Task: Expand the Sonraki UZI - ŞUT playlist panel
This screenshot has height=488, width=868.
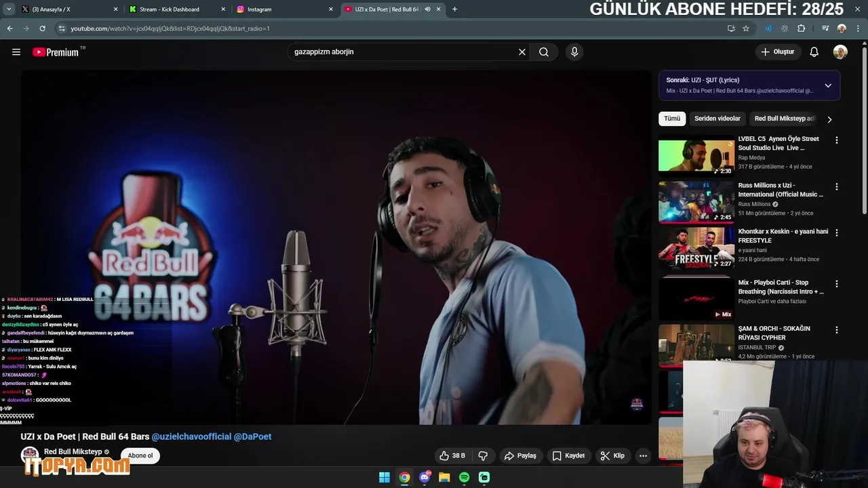Action: click(x=828, y=85)
